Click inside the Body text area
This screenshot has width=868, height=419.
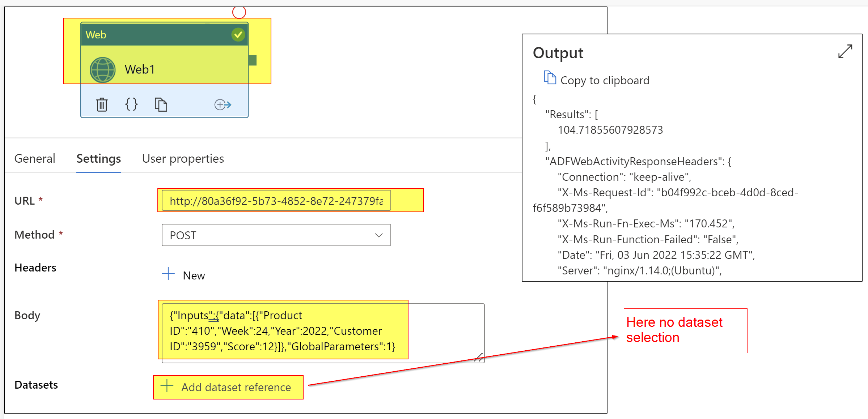tap(323, 333)
